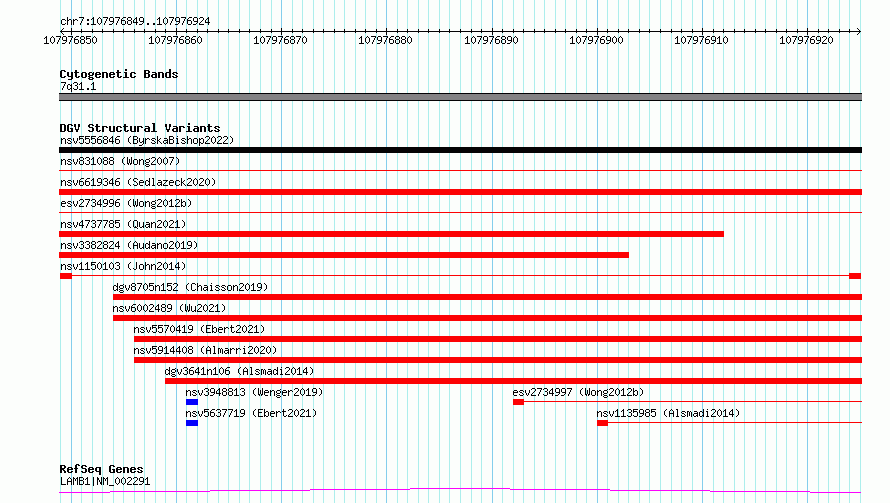Image resolution: width=890 pixels, height=503 pixels.
Task: Open variant nsv5570419 (Ebert2021)
Action: [199, 329]
